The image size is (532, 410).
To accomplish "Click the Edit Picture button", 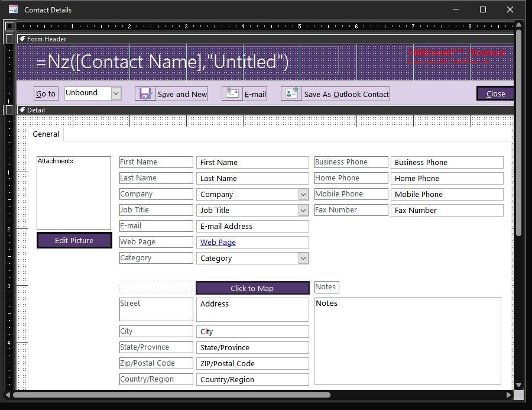I will click(x=74, y=240).
